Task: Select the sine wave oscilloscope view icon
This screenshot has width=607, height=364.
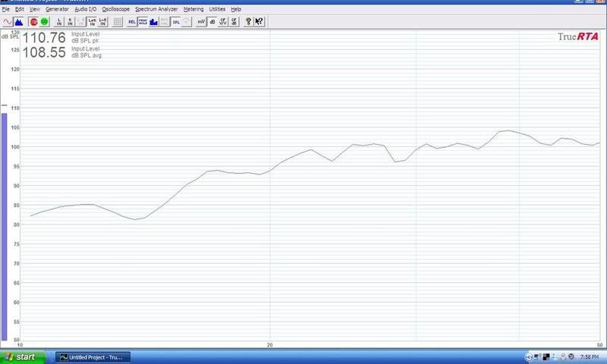Action: point(8,22)
